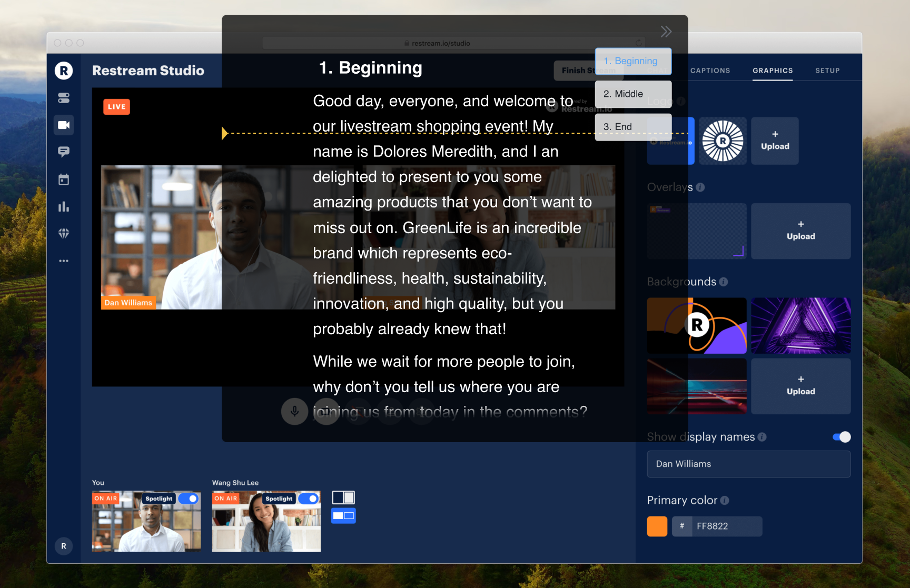Select the blue highlighted layout icon

tap(343, 516)
